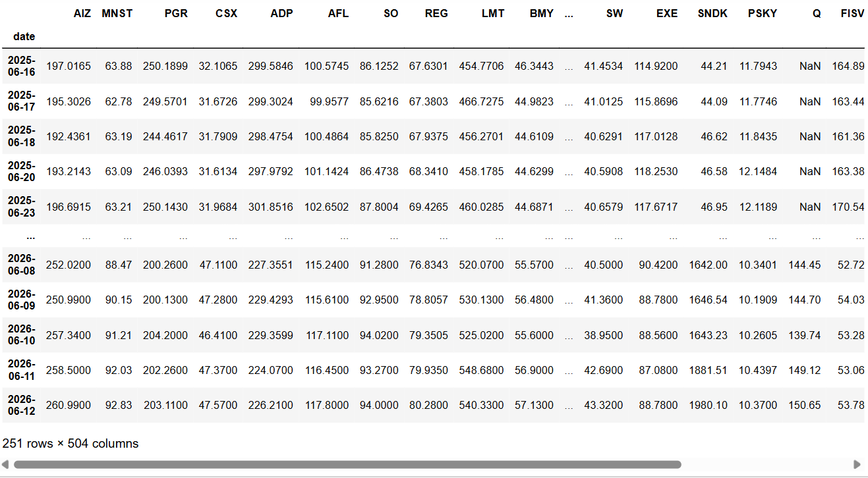Select the MNST column header
This screenshot has width=868, height=478.
click(x=117, y=13)
